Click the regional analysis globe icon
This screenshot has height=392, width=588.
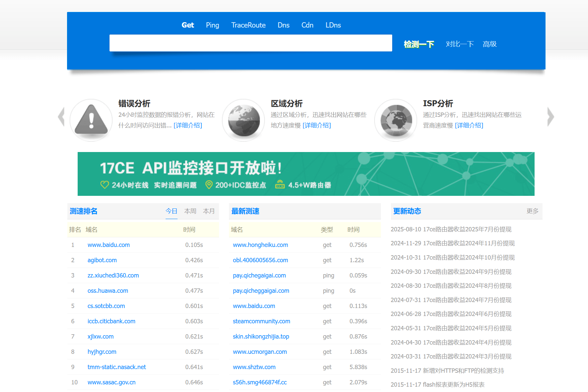pyautogui.click(x=244, y=120)
